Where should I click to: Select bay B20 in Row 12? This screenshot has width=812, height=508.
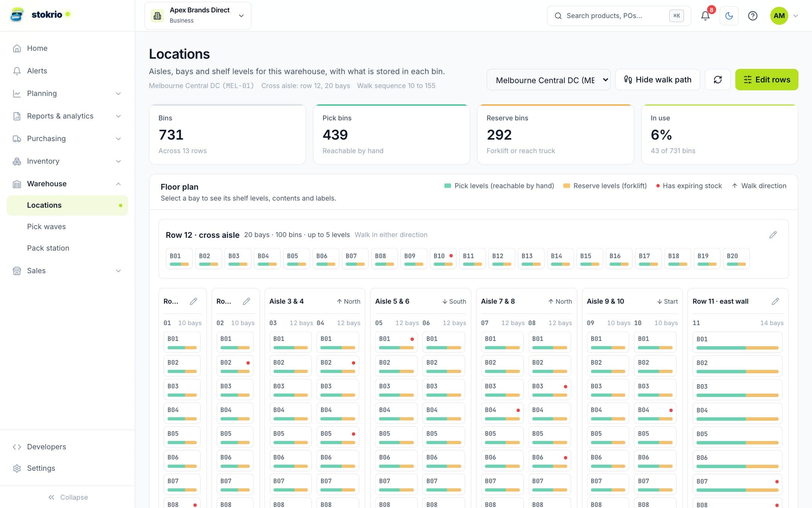tap(736, 259)
